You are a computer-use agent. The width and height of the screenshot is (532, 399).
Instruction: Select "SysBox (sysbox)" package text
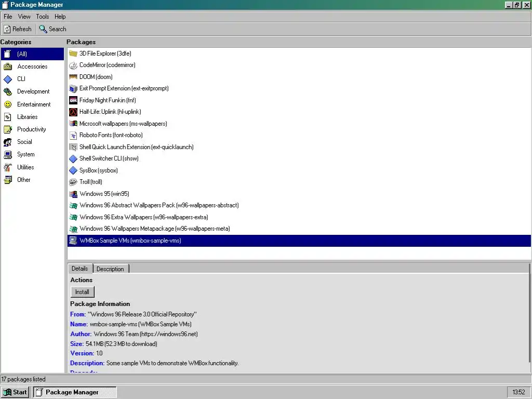click(x=98, y=170)
